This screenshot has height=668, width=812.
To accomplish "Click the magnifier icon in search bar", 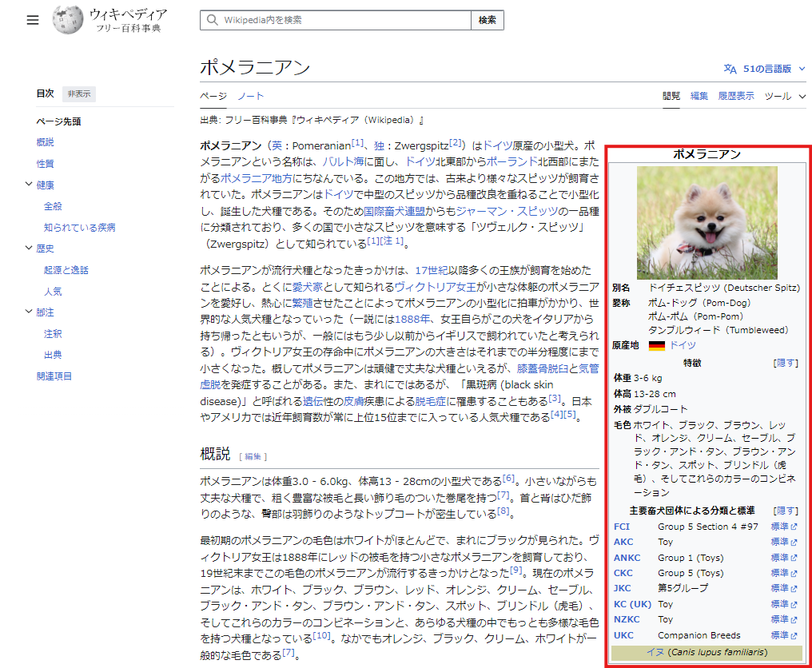I will tap(210, 19).
